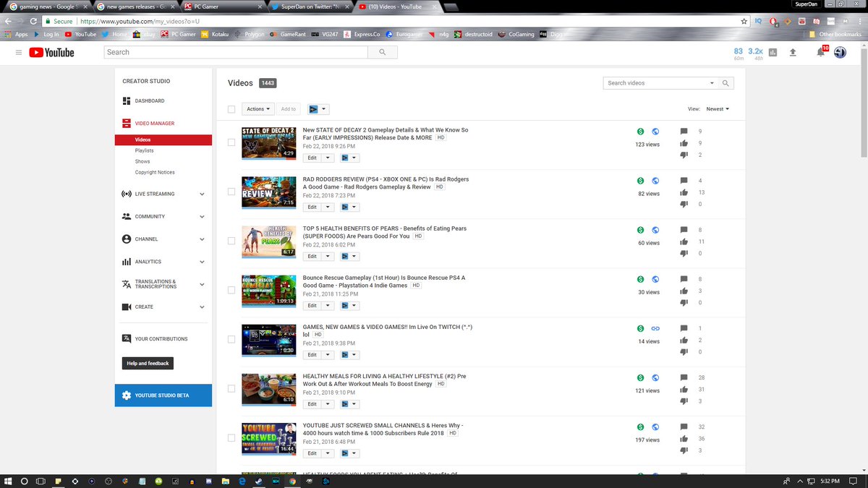The width and height of the screenshot is (868, 488).
Task: Click the browser address bar URL
Action: [x=139, y=22]
